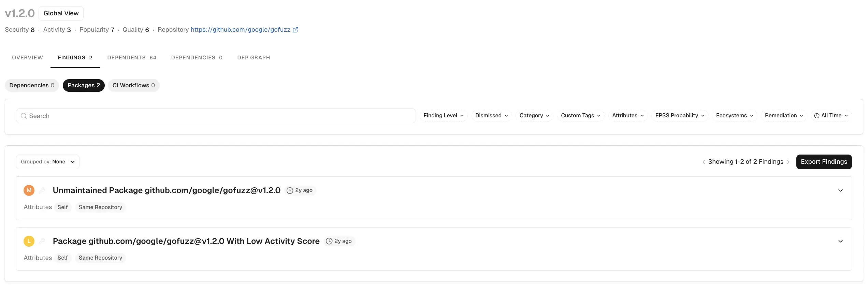868x290 pixels.
Task: Click wrench icon on Unmaintained Package finding
Action: point(42,190)
